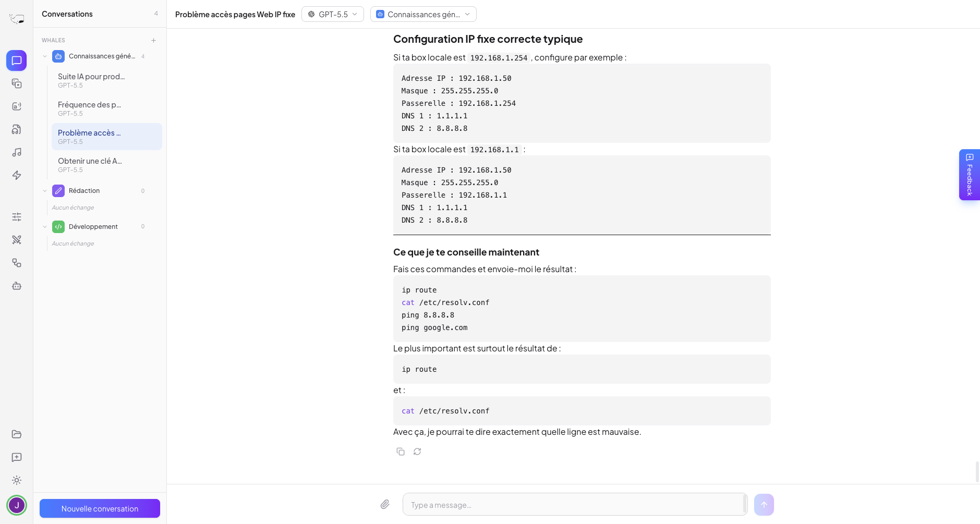980x524 pixels.
Task: Open the user avatar J profile
Action: pyautogui.click(x=17, y=505)
